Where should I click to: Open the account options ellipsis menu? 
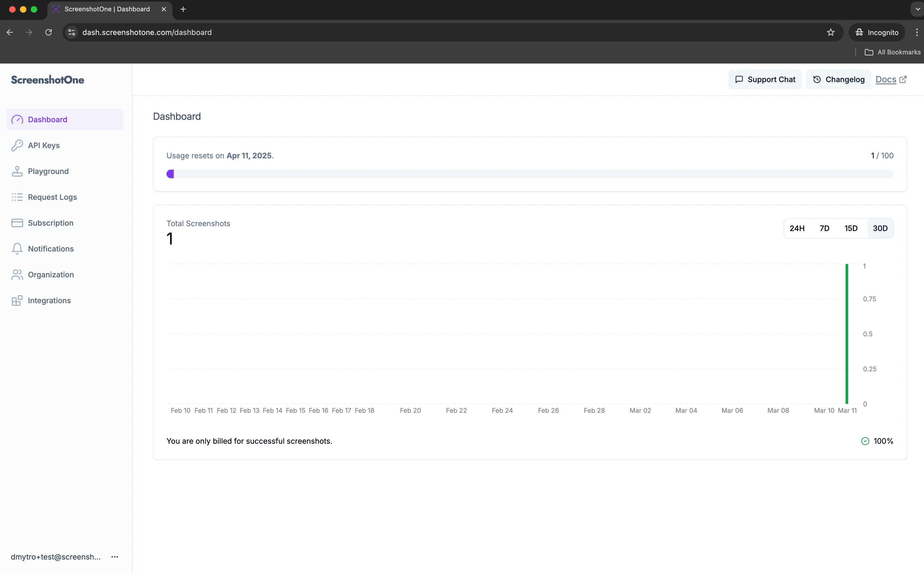pos(115,557)
